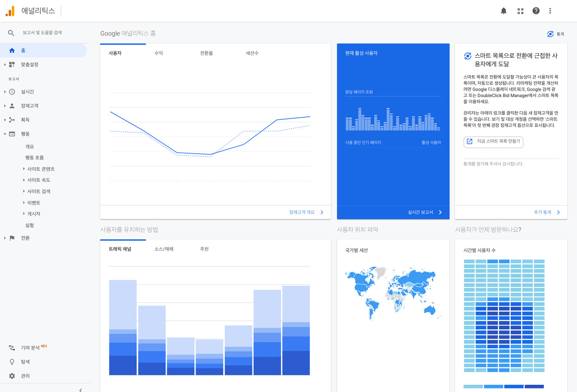Expand 사이트 검색 submenu
577x392 pixels.
pyautogui.click(x=24, y=191)
